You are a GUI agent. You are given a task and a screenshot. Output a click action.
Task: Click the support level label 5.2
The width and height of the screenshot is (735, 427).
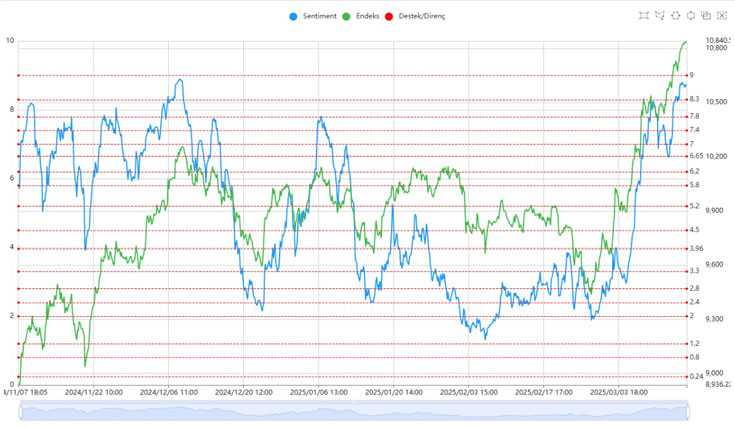click(x=694, y=206)
